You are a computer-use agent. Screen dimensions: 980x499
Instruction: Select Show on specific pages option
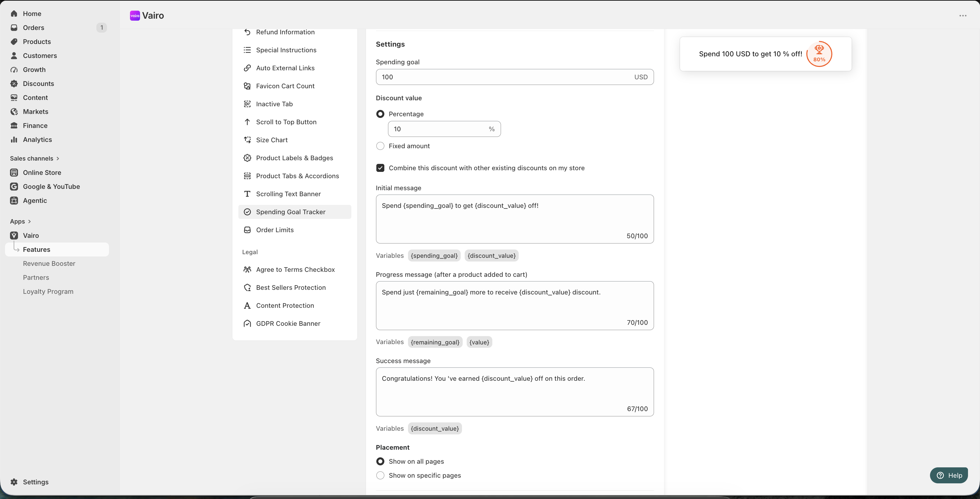380,475
